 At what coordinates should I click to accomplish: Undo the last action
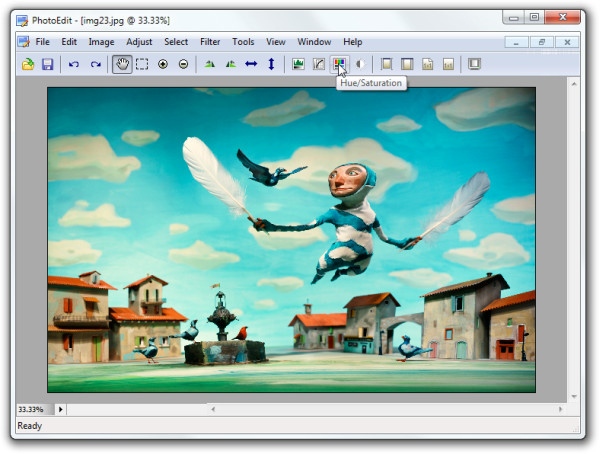coord(74,64)
